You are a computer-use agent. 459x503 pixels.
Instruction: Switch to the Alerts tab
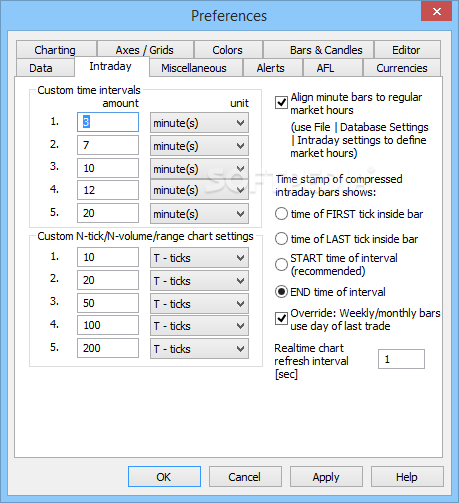pos(273,68)
